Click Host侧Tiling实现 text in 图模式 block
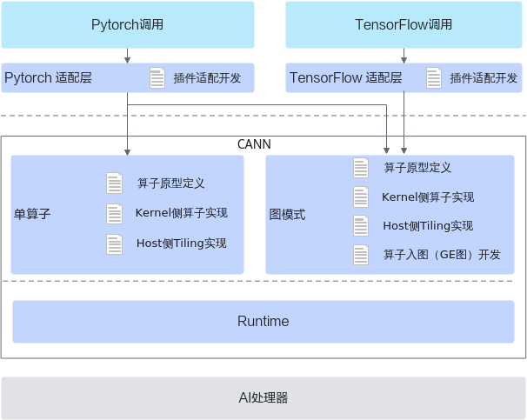Viewport: 527px width, 420px height. pos(428,226)
